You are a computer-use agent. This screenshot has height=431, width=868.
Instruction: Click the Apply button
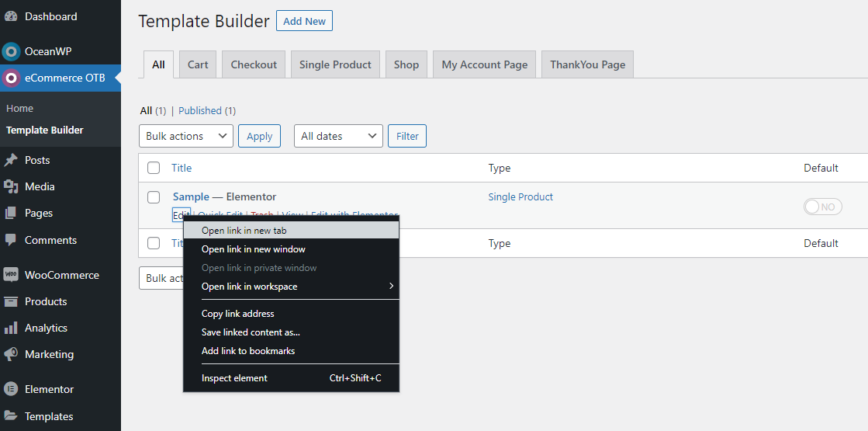pos(259,136)
